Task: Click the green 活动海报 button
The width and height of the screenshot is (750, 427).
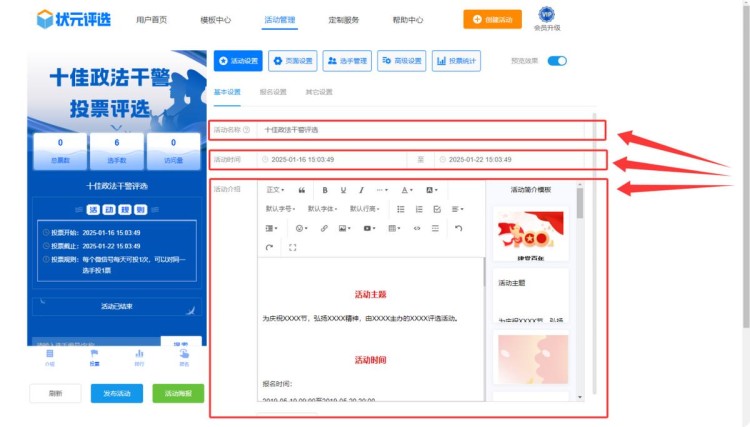Action: (177, 393)
